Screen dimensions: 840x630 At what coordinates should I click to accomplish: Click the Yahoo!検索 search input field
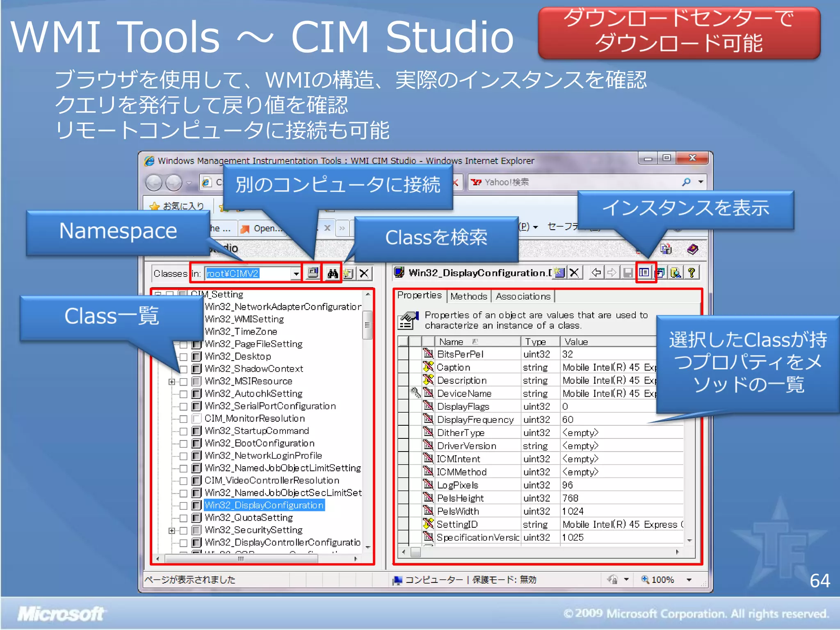coord(574,182)
